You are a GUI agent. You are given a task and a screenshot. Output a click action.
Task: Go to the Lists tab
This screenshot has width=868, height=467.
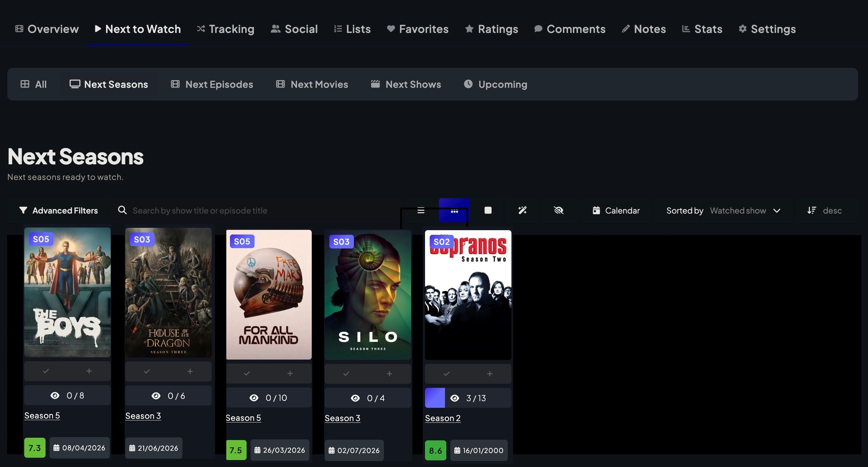click(352, 29)
